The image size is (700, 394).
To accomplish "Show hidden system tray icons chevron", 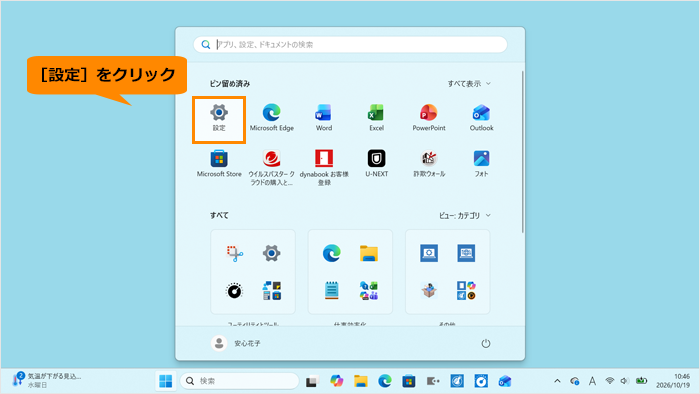I will tap(557, 381).
